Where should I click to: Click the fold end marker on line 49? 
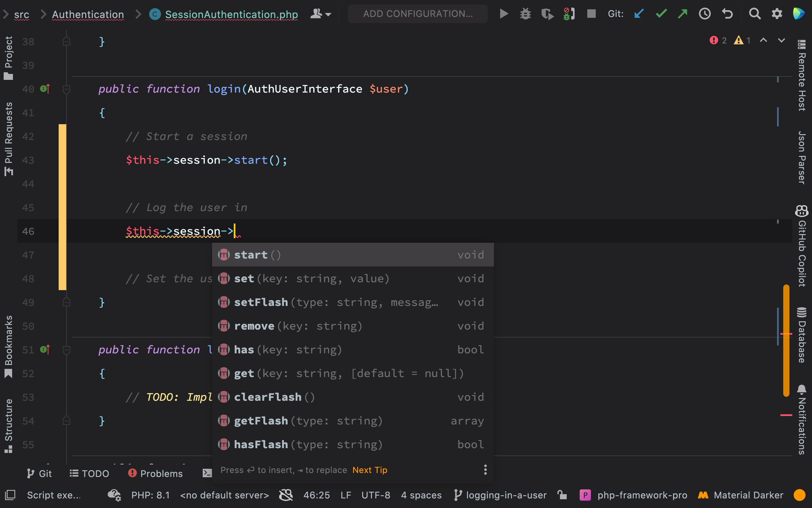pos(67,302)
